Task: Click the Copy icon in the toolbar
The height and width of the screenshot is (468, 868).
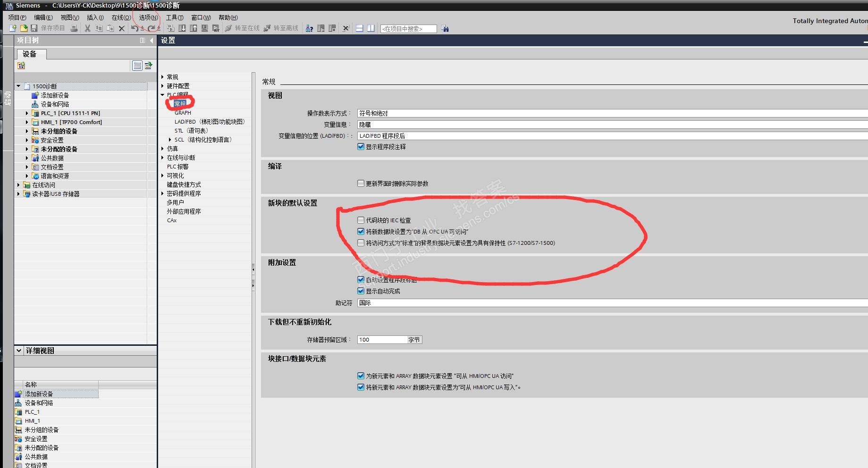Action: tap(99, 28)
